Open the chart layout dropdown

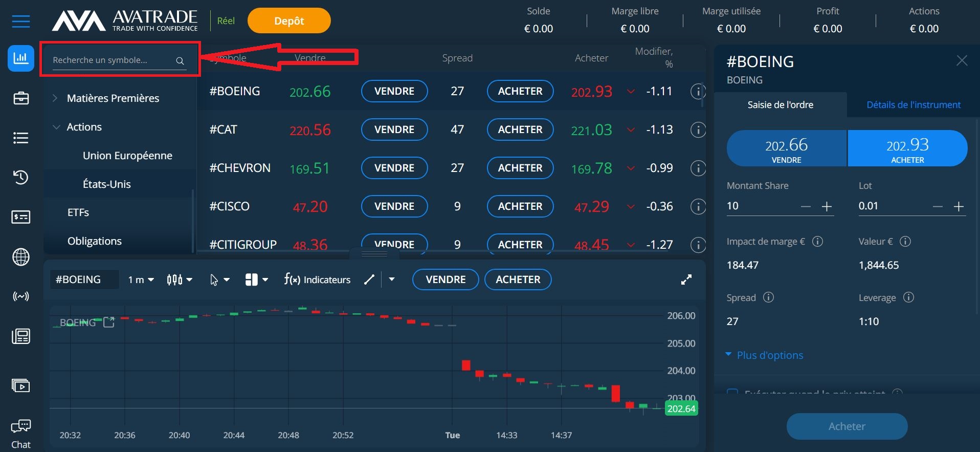point(256,279)
